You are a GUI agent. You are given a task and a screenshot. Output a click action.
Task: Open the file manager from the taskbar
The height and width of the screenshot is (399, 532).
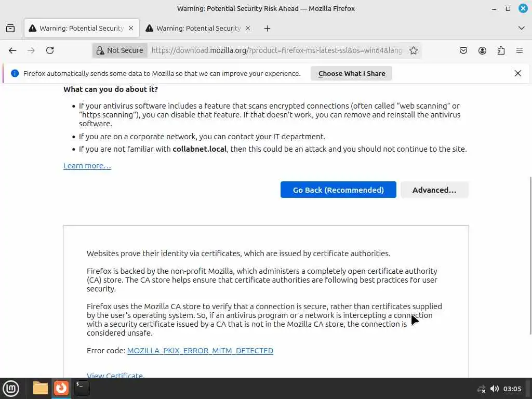point(41,388)
